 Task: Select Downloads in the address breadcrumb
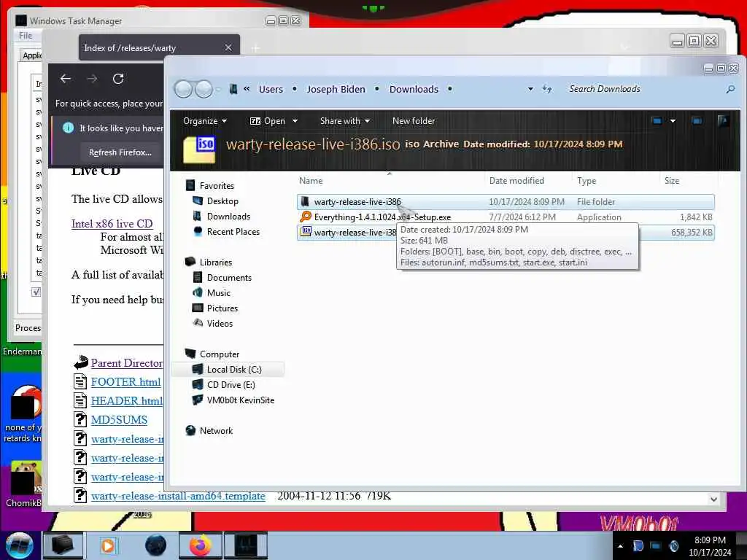(x=414, y=89)
